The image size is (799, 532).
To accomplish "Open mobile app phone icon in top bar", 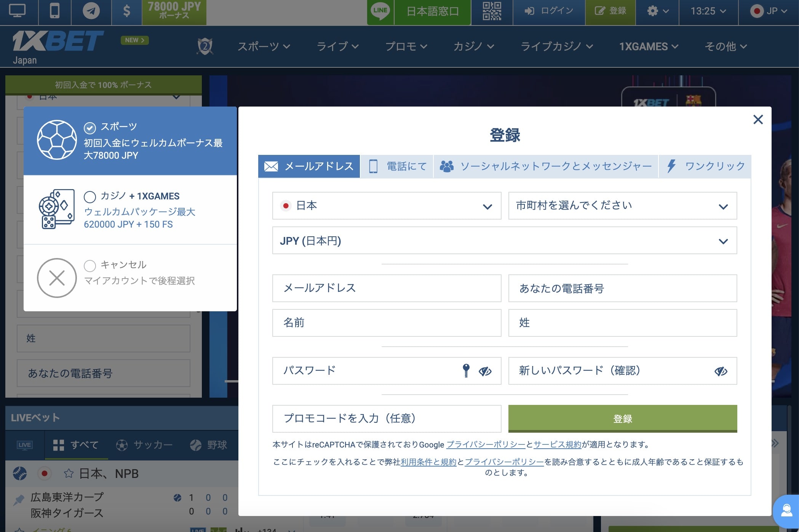I will tap(55, 11).
